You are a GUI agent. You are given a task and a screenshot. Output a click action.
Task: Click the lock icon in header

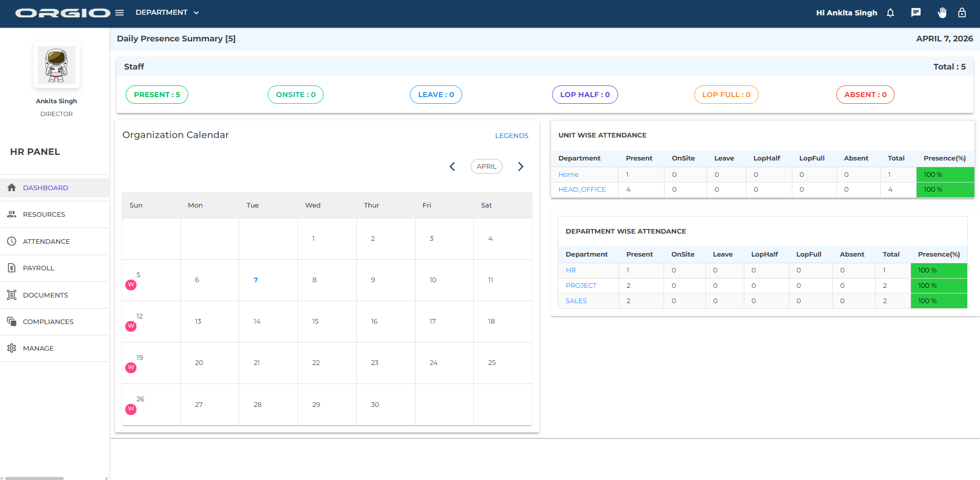962,13
